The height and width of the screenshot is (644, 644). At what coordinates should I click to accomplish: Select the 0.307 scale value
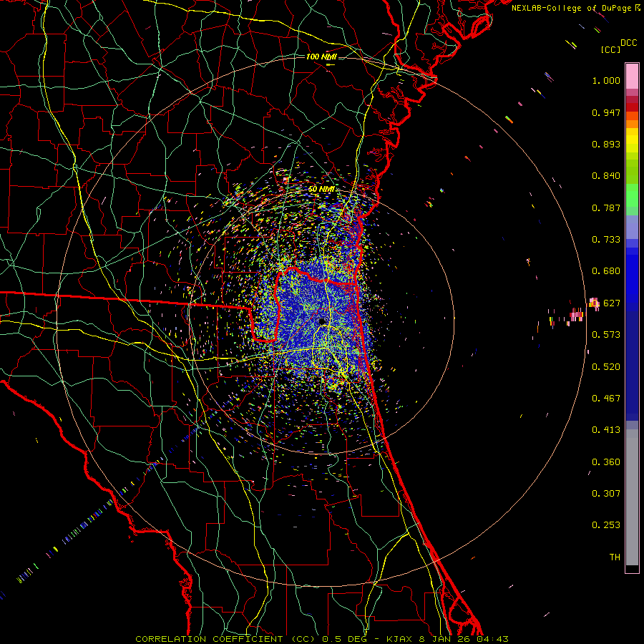pyautogui.click(x=606, y=494)
